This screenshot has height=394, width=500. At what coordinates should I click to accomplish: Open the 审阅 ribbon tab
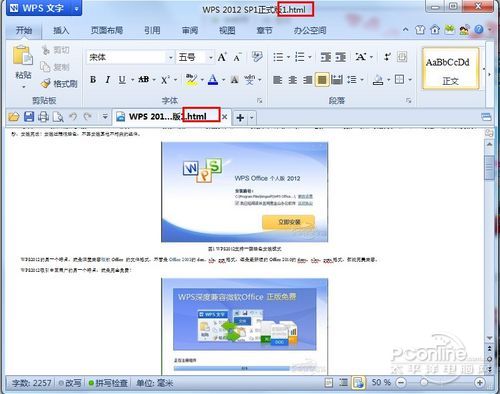tap(190, 30)
